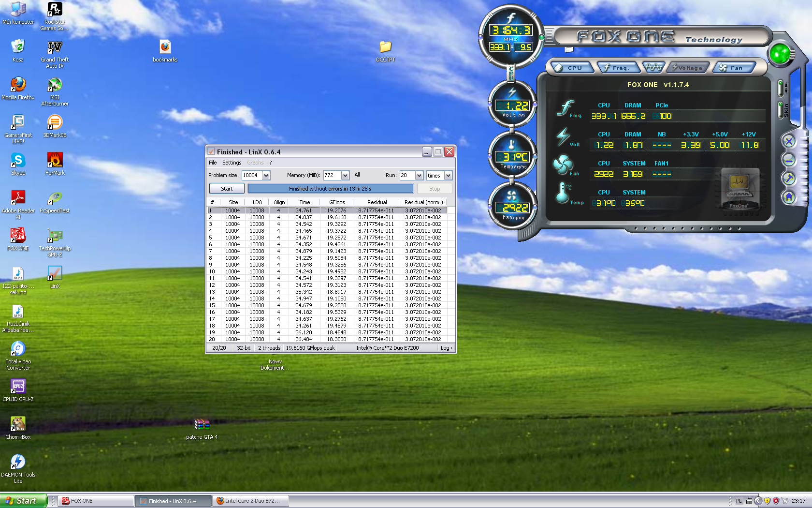This screenshot has width=812, height=508.
Task: Switch to Intel Core 2 Duo taskbar window
Action: [x=250, y=501]
